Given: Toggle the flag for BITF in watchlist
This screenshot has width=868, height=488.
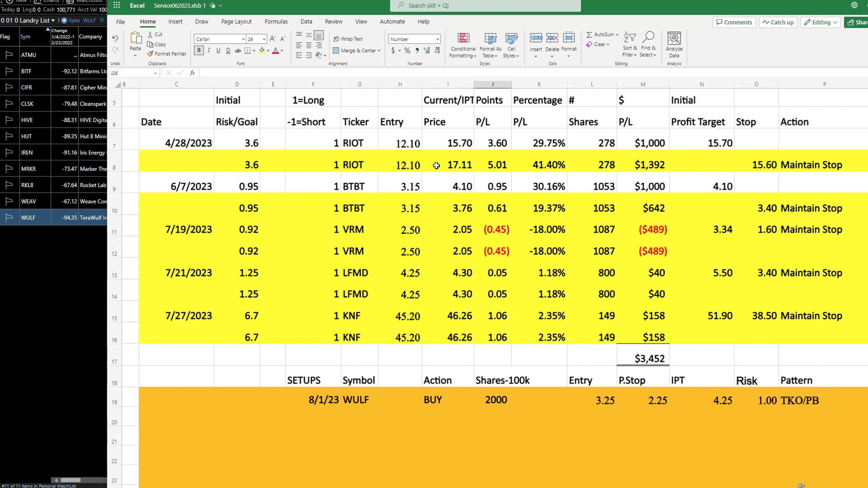Looking at the screenshot, I should pos(9,71).
